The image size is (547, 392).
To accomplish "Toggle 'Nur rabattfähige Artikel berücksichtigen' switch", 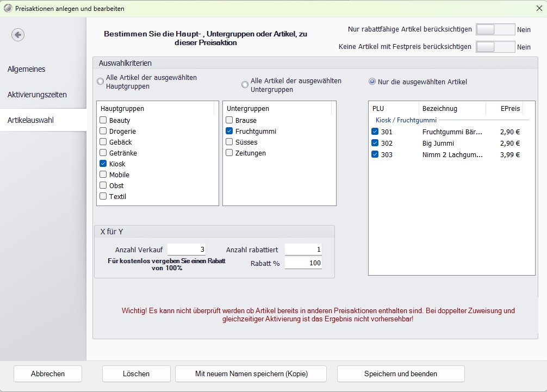I will [x=495, y=30].
